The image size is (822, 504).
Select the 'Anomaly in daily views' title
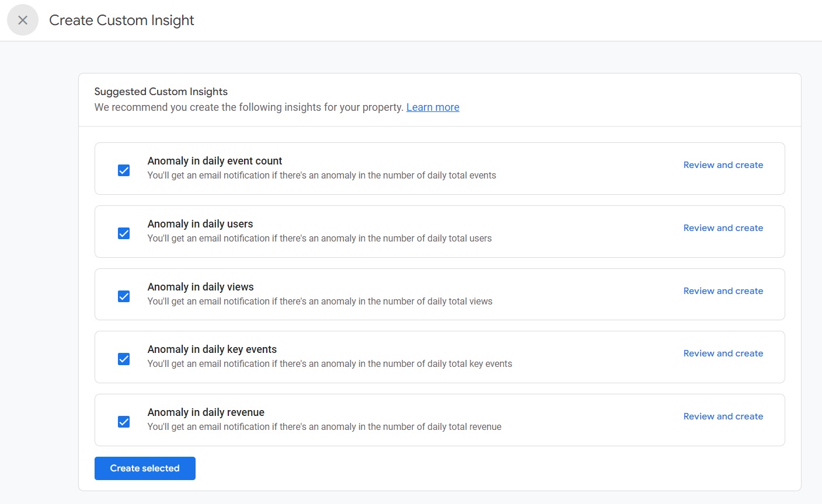201,287
